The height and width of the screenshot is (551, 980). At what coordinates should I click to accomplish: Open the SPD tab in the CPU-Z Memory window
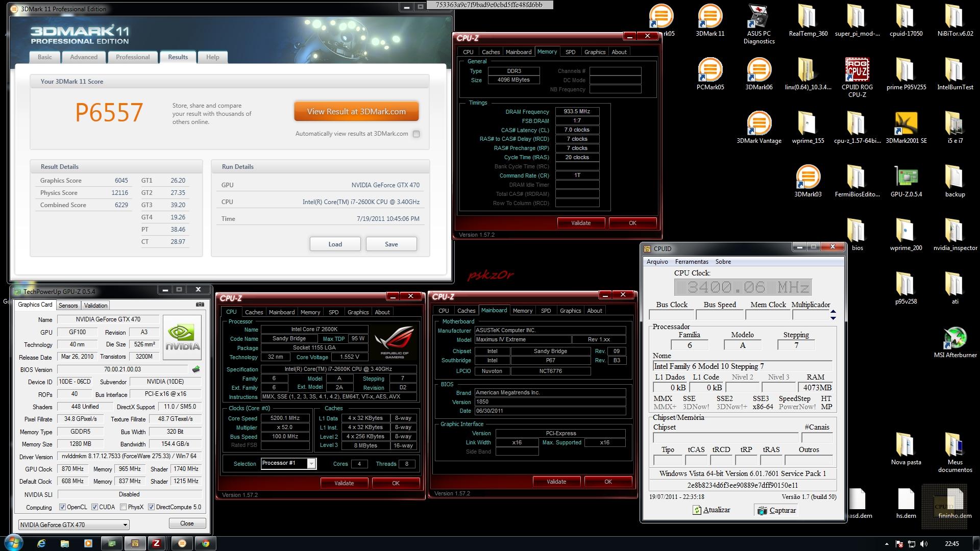point(571,52)
